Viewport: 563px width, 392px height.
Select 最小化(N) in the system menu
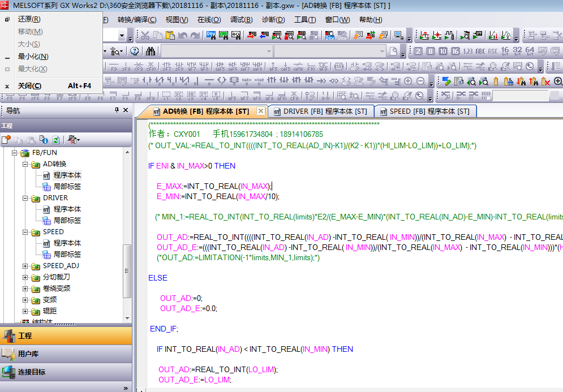coord(33,57)
